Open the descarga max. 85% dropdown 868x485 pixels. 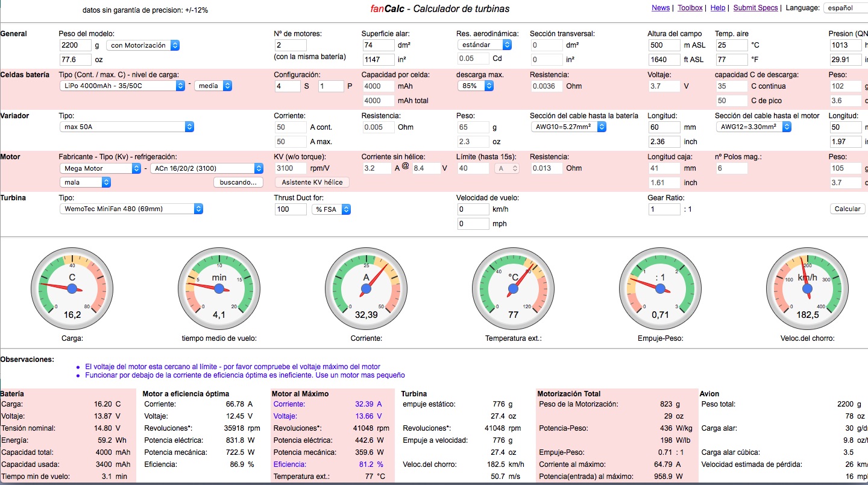point(475,86)
